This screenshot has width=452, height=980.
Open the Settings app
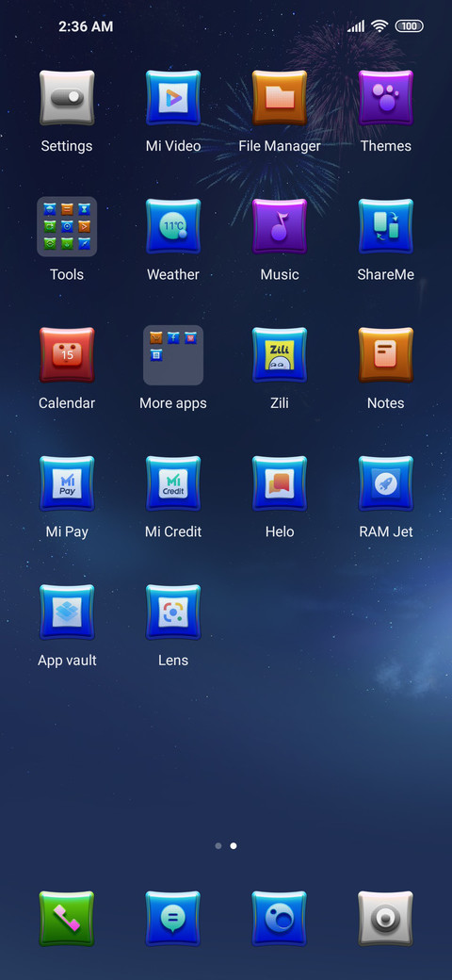pyautogui.click(x=67, y=97)
